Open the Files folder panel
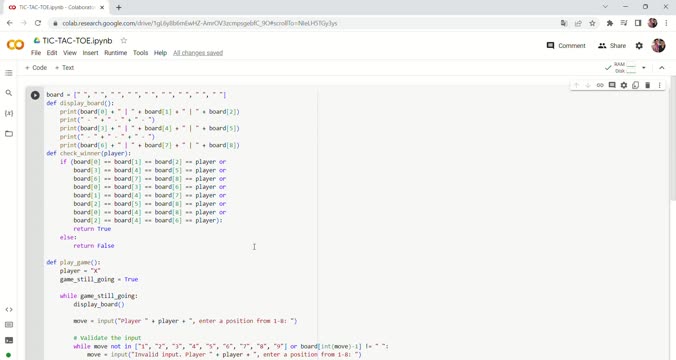Image resolution: width=676 pixels, height=360 pixels. click(9, 134)
